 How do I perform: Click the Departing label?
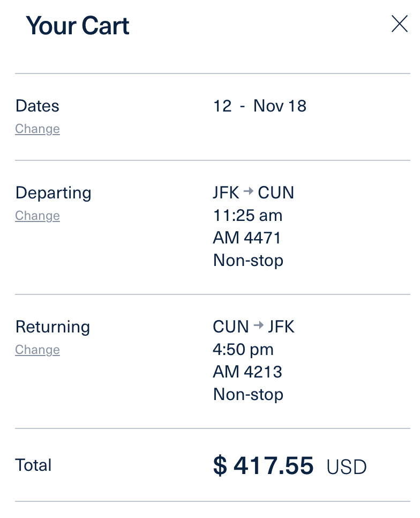pos(54,193)
